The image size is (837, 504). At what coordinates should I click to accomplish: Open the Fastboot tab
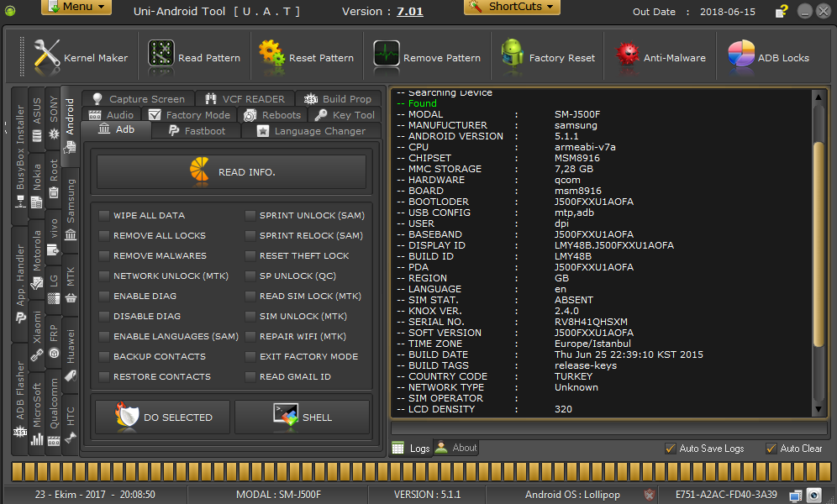point(197,131)
